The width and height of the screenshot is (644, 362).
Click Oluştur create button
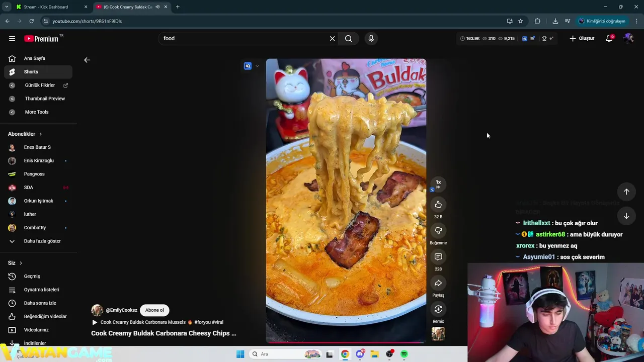click(582, 39)
